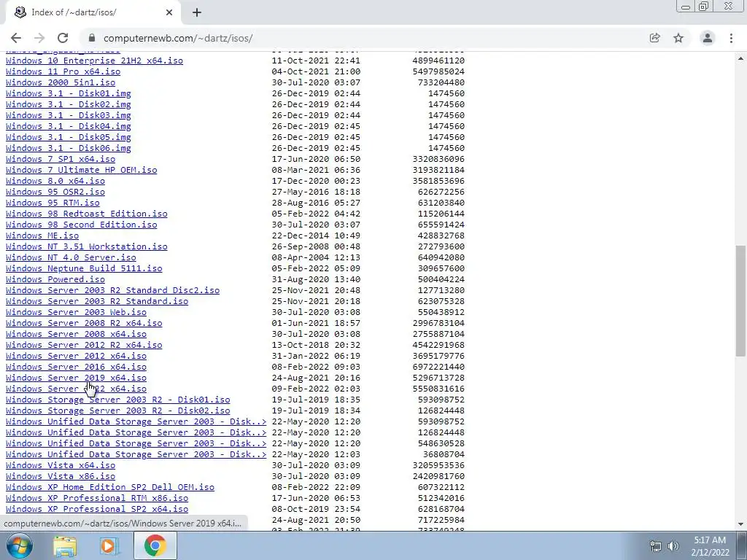The width and height of the screenshot is (747, 560).
Task: Download Windows 3.1 - Disk04.img
Action: [x=68, y=126]
